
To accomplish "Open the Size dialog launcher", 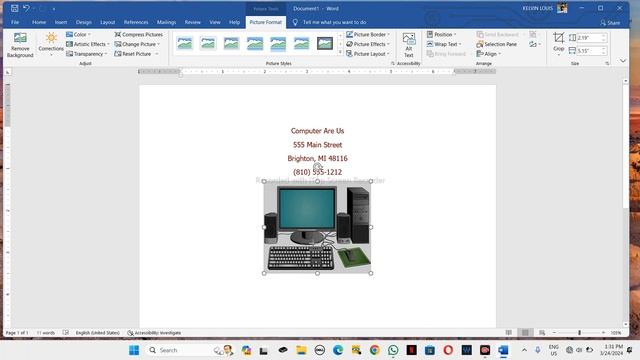I will 607,64.
